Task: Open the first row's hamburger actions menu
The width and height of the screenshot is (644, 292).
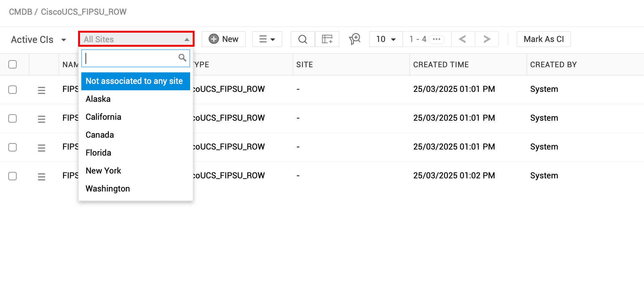Action: pyautogui.click(x=42, y=90)
